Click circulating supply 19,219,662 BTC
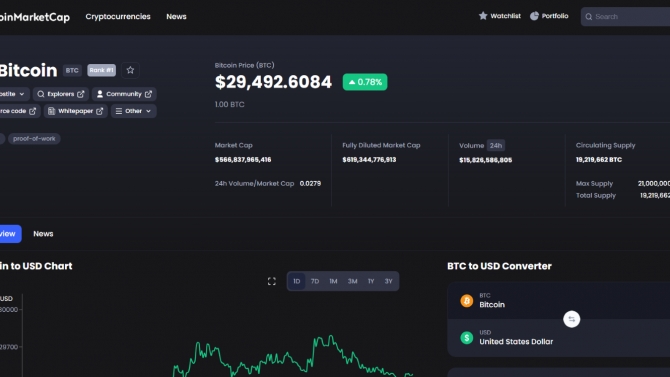 pyautogui.click(x=599, y=159)
